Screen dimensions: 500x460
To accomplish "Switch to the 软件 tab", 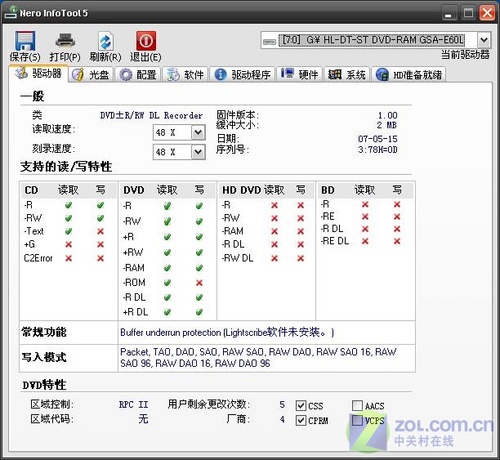I will 185,75.
